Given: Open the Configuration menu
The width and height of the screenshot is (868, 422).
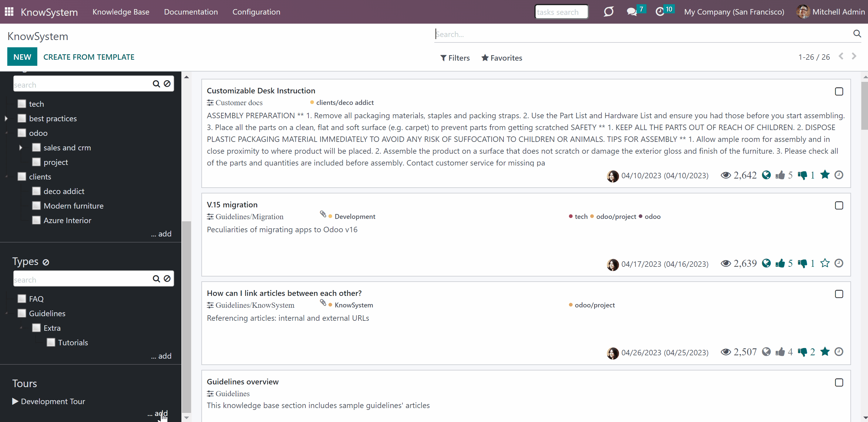Looking at the screenshot, I should click(x=256, y=12).
